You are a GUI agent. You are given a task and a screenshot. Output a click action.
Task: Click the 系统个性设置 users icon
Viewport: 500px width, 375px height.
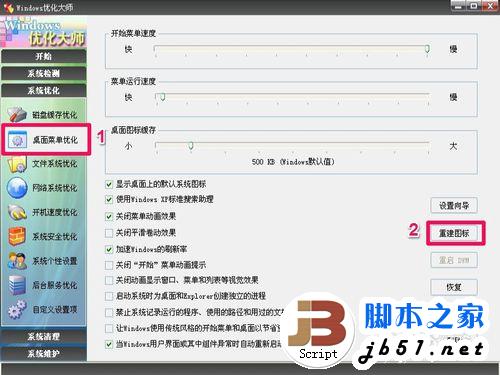pos(17,261)
